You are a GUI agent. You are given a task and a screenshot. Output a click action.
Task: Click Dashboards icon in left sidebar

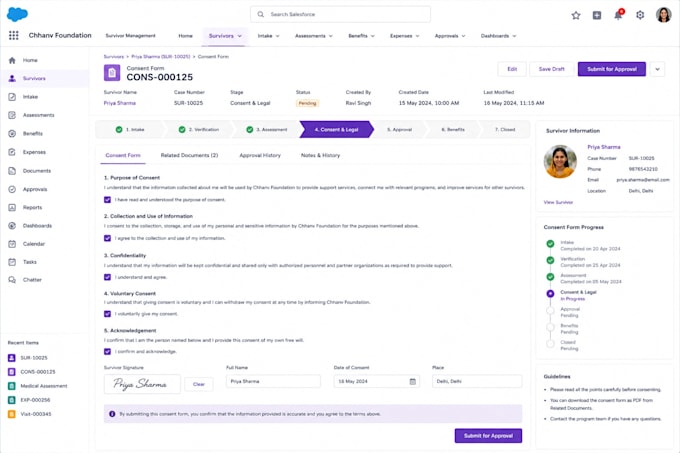[12, 226]
